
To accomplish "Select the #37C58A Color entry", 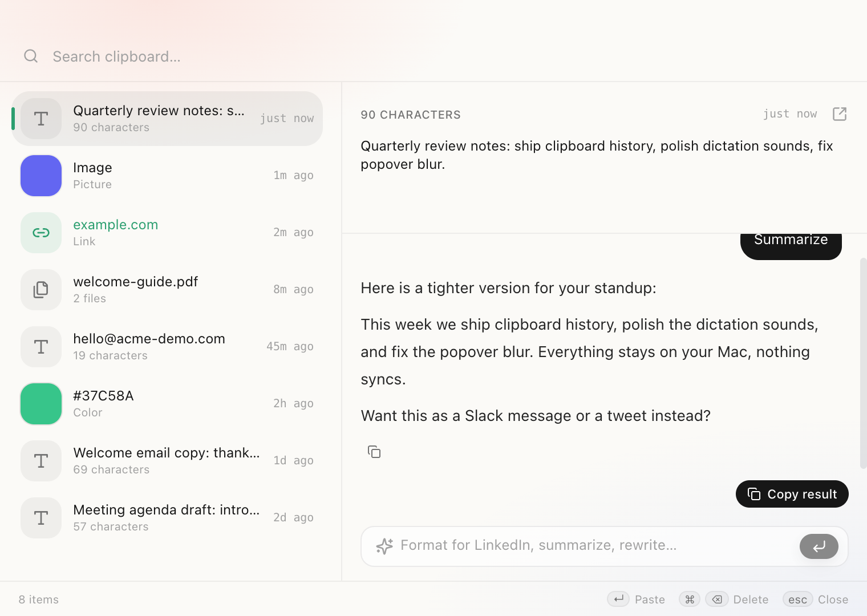I will pyautogui.click(x=167, y=404).
